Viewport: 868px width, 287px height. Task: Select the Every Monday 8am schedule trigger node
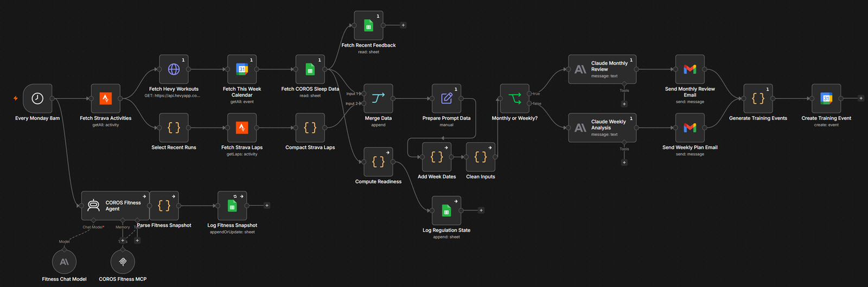point(37,98)
